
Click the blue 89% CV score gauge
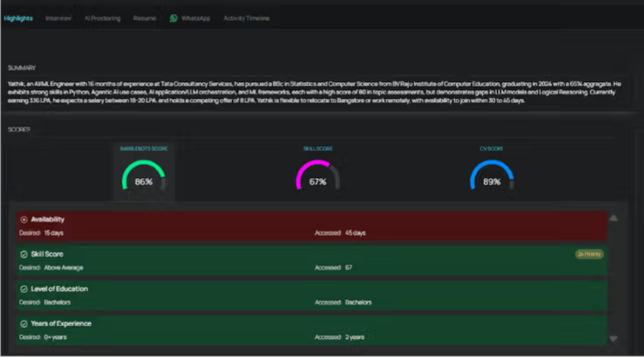(492, 176)
